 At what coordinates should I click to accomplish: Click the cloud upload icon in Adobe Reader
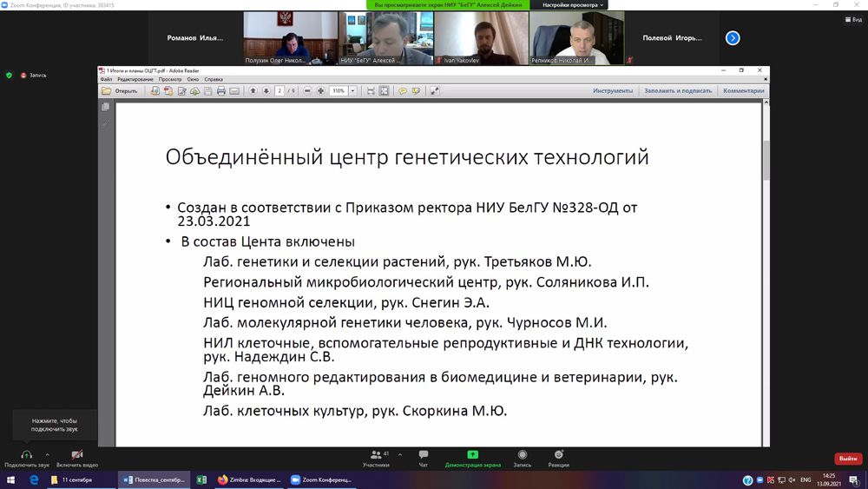(x=194, y=91)
